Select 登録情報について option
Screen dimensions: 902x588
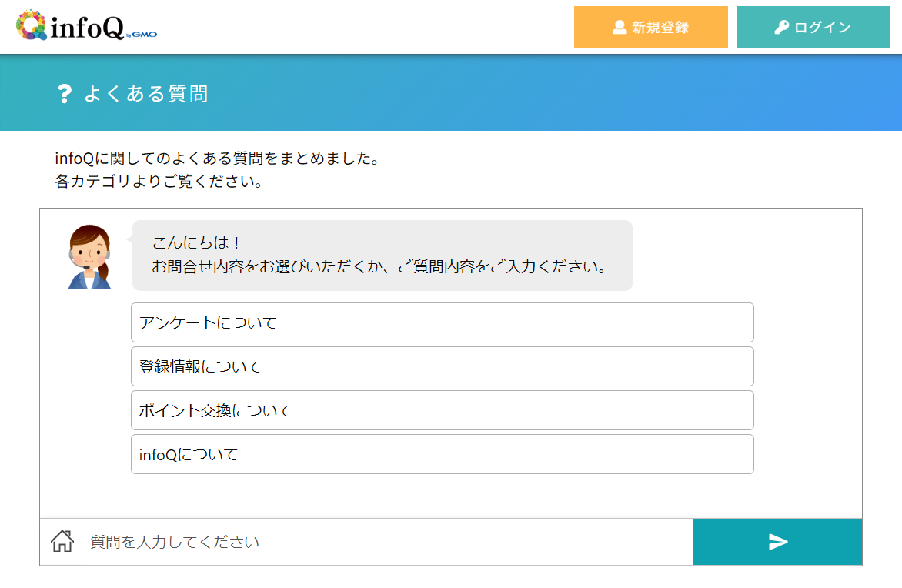click(443, 366)
